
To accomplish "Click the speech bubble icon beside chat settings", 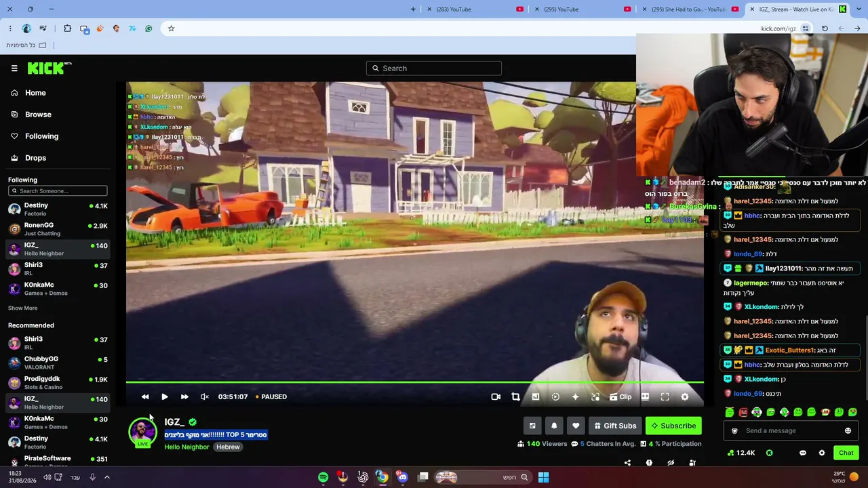I will (803, 453).
